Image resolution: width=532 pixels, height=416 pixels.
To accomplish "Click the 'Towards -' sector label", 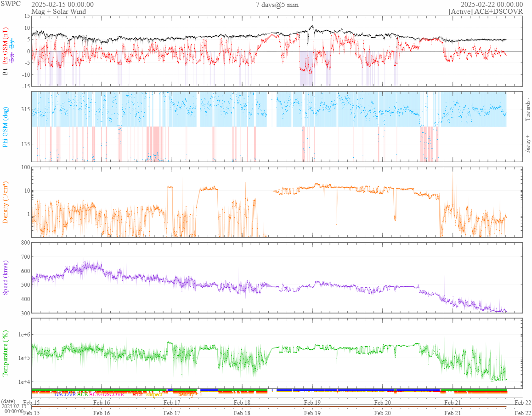I will point(527,109).
